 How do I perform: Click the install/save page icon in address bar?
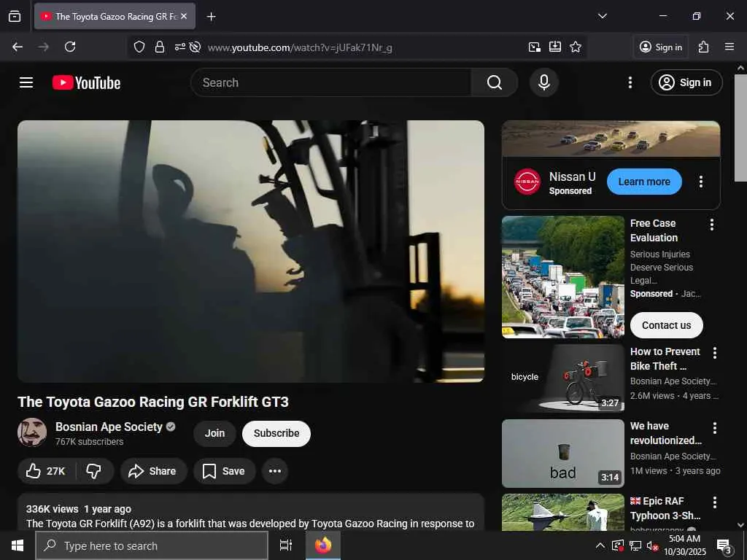click(555, 47)
